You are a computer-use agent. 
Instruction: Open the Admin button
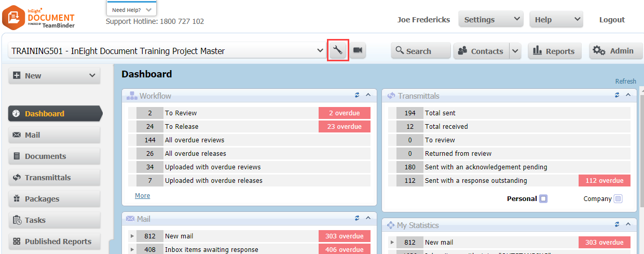click(x=615, y=51)
